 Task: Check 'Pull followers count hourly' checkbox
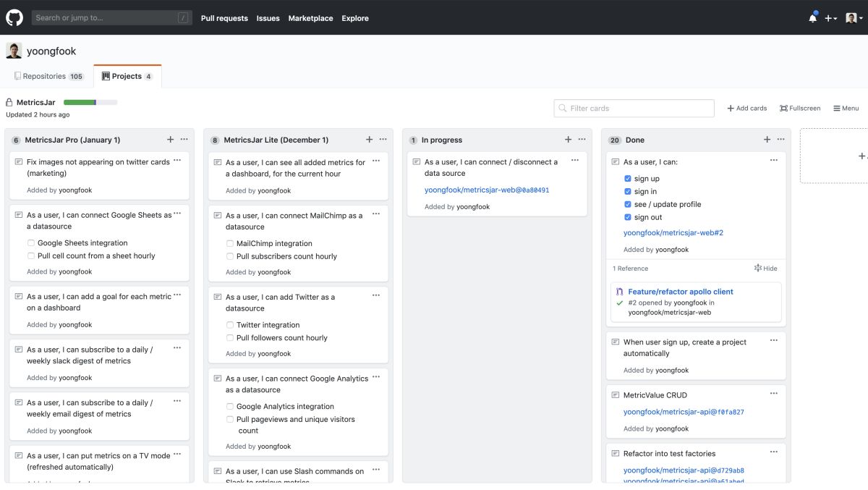click(230, 338)
